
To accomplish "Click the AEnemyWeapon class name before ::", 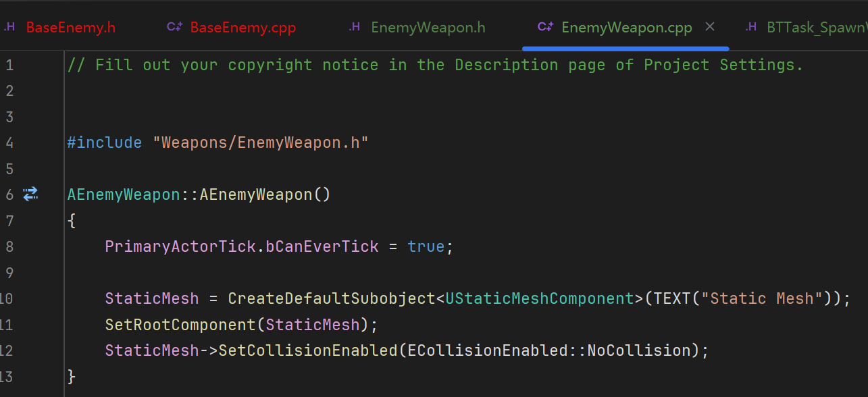I will click(x=124, y=195).
